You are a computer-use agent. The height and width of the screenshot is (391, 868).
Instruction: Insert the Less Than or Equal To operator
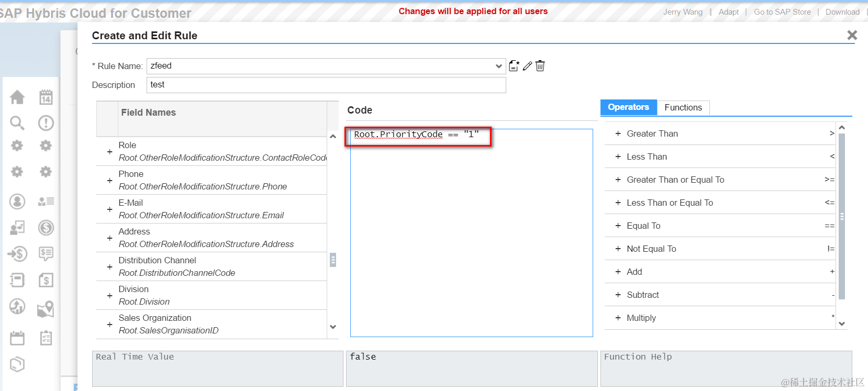tap(618, 203)
